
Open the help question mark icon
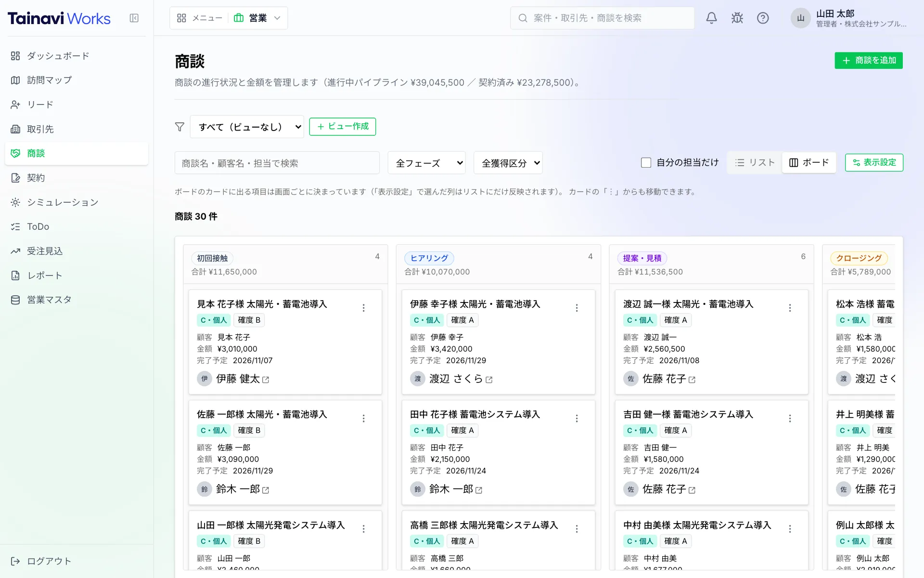(763, 18)
